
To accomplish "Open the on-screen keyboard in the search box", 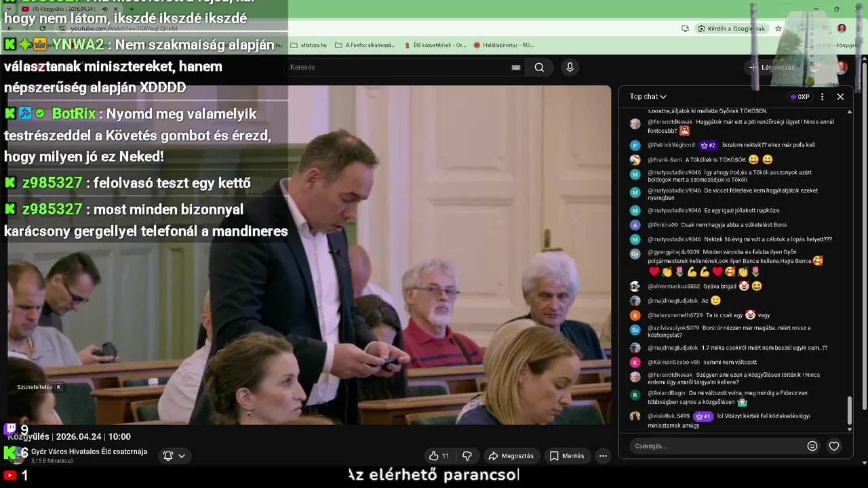I will [516, 67].
